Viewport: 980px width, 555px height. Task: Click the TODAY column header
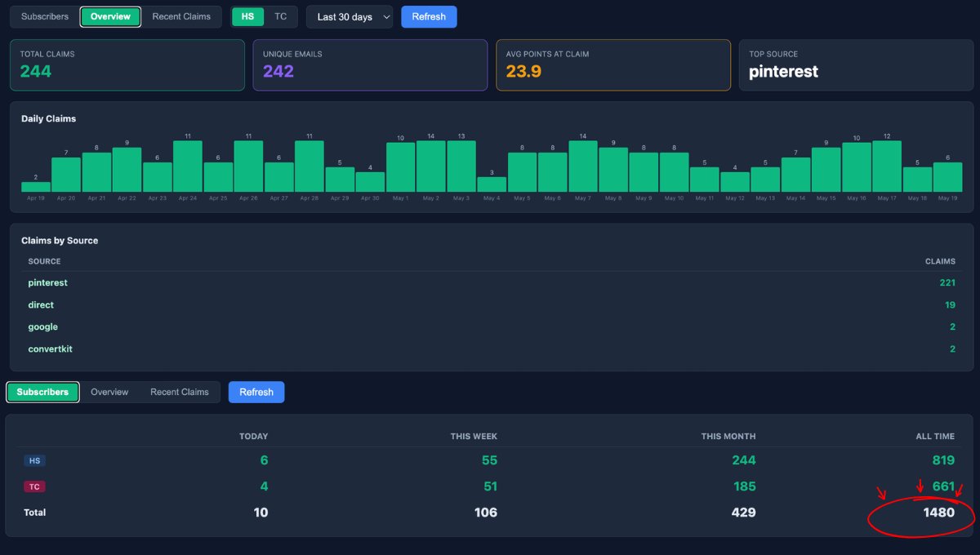point(253,436)
